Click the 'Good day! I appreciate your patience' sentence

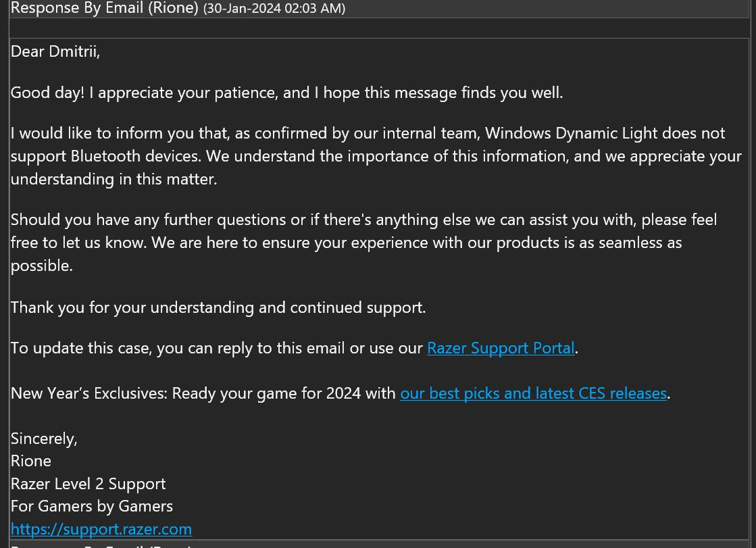pyautogui.click(x=287, y=93)
